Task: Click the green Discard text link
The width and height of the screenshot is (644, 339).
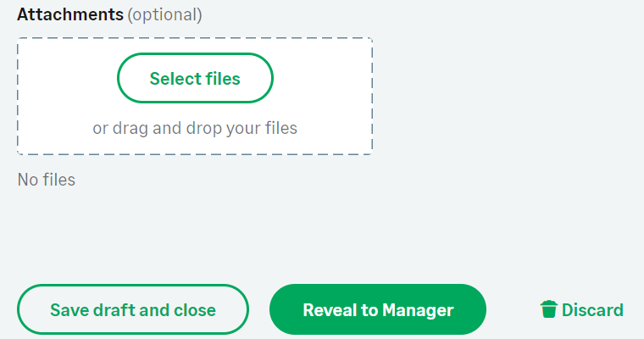Action: tap(592, 309)
